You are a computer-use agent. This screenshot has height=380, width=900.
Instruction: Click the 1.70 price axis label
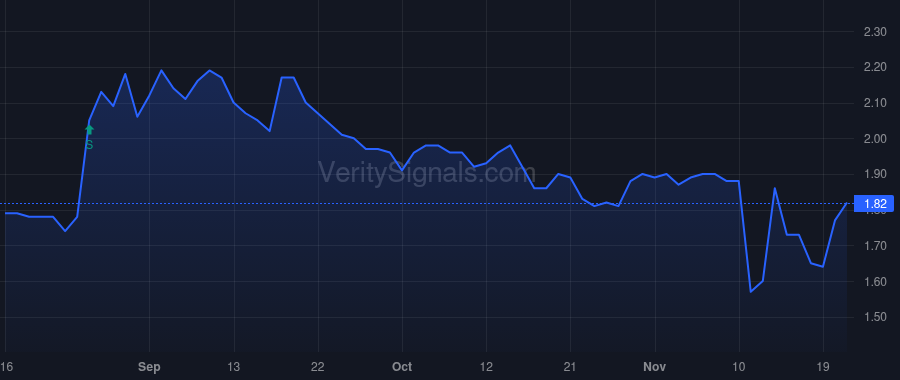point(875,246)
